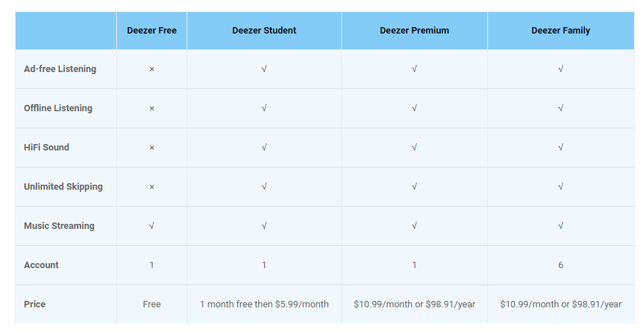Click the check mark for HiFi Sound under Deezer Family
644x333 pixels.
561,147
